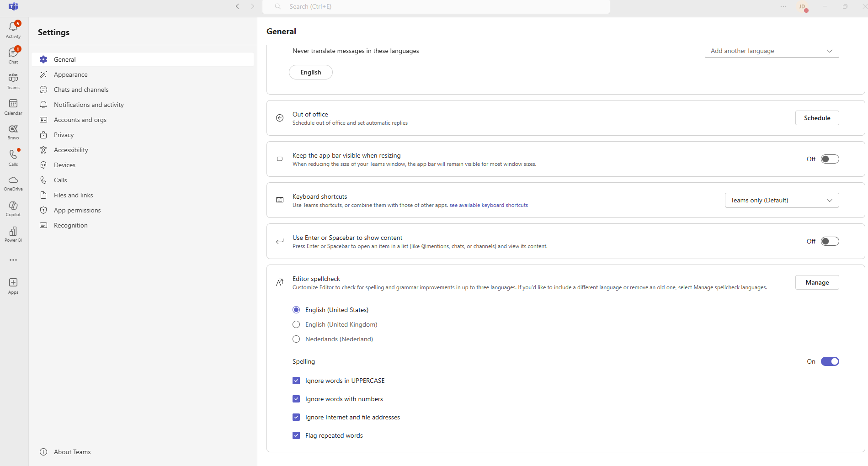The image size is (868, 466).
Task: Open Files and links settings
Action: (x=143, y=195)
